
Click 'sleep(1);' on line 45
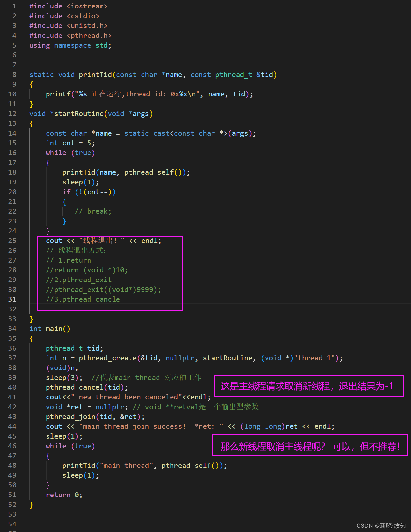[64, 436]
